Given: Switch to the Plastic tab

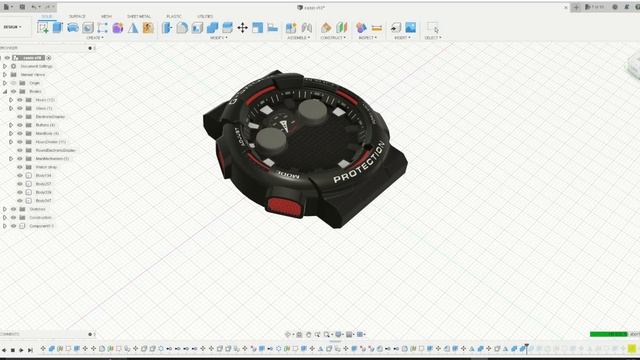Looking at the screenshot, I should coord(174,16).
